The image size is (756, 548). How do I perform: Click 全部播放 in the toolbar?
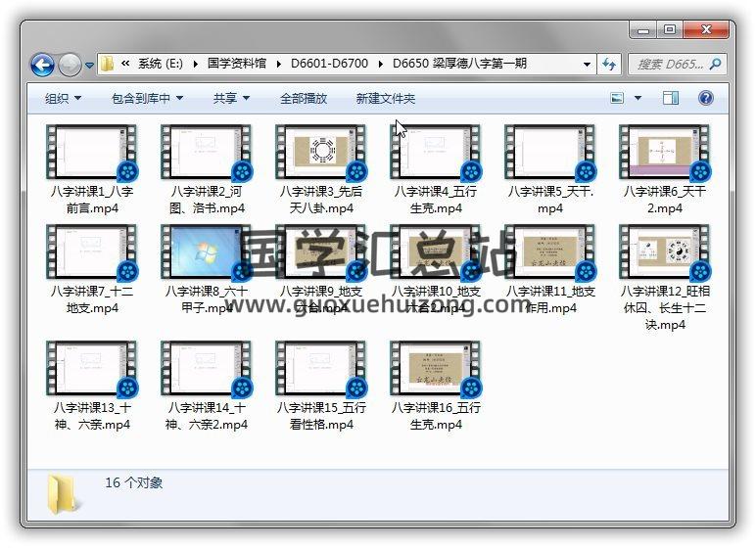pyautogui.click(x=304, y=98)
